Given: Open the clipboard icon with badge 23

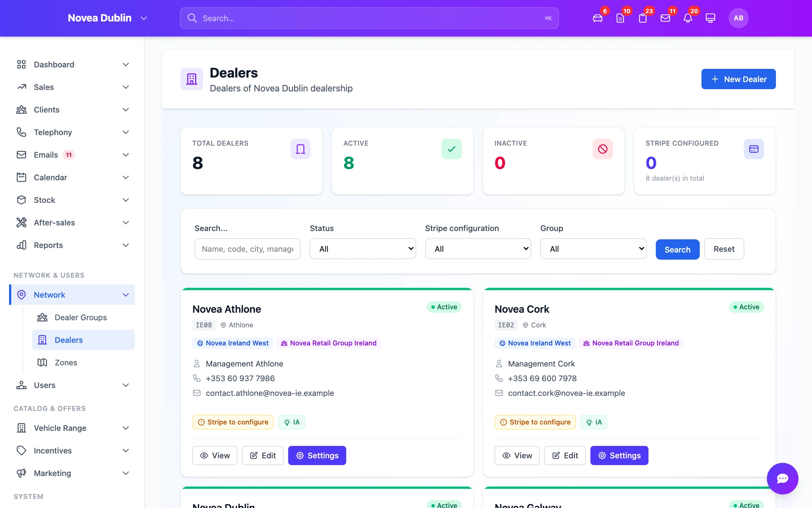Looking at the screenshot, I should [x=643, y=18].
